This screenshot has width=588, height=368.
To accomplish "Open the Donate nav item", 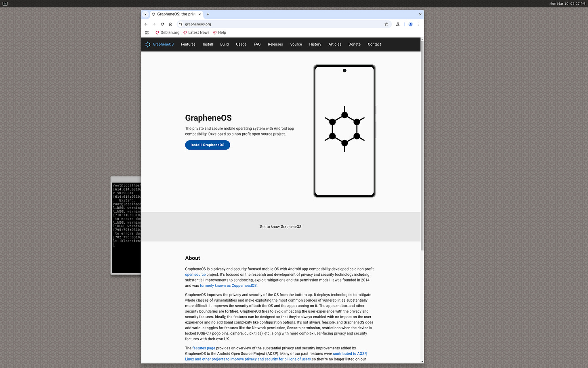I will click(355, 44).
